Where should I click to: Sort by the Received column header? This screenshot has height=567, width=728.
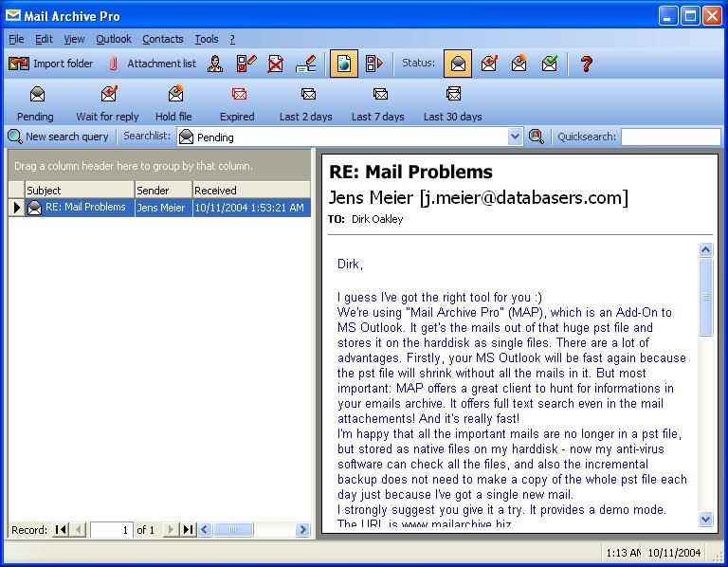pyautogui.click(x=251, y=190)
